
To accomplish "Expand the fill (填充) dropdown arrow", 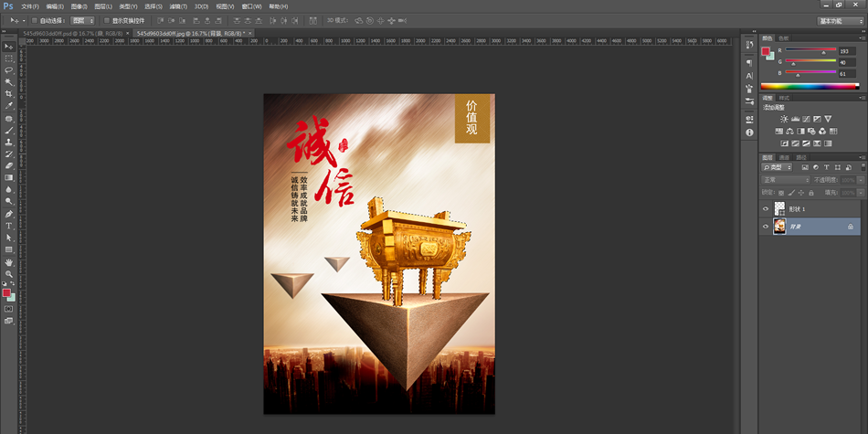I will [x=861, y=193].
